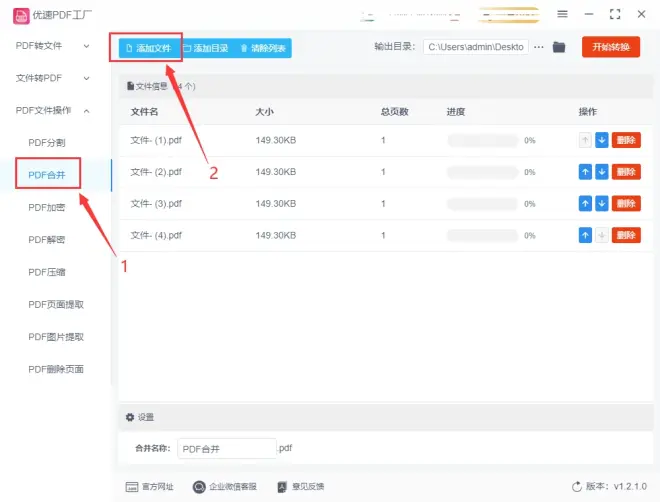
Task: Click 清除列表 clear list button
Action: 263,48
